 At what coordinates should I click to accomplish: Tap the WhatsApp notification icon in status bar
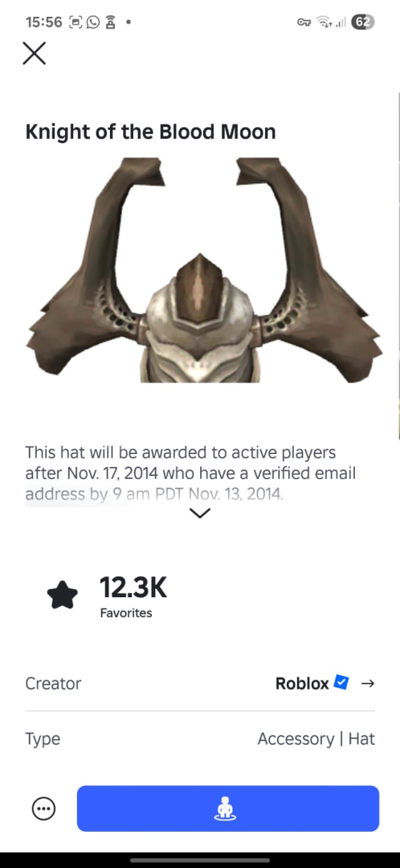click(94, 23)
